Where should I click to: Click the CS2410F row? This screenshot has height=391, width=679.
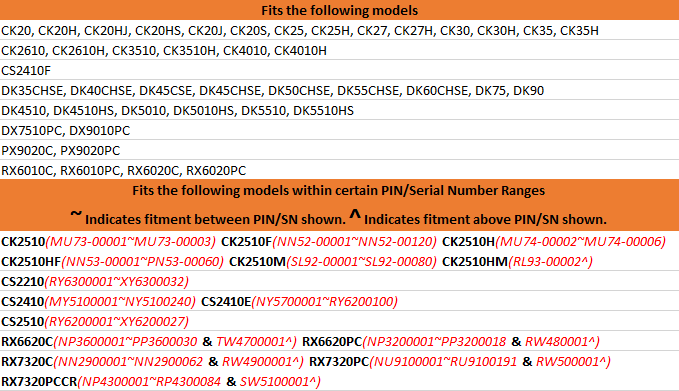coord(340,70)
